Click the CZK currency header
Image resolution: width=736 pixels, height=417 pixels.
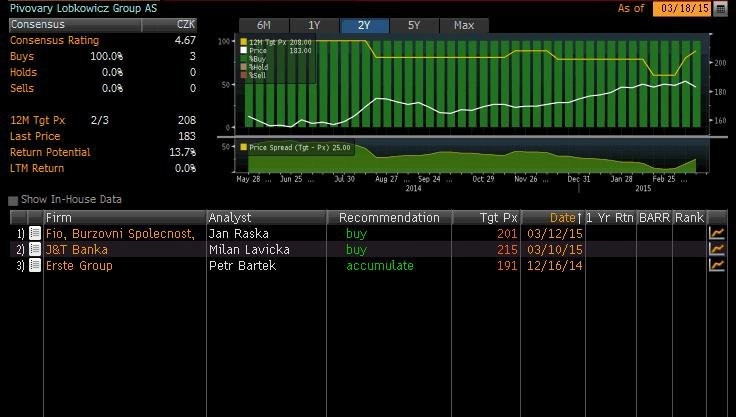(x=186, y=24)
